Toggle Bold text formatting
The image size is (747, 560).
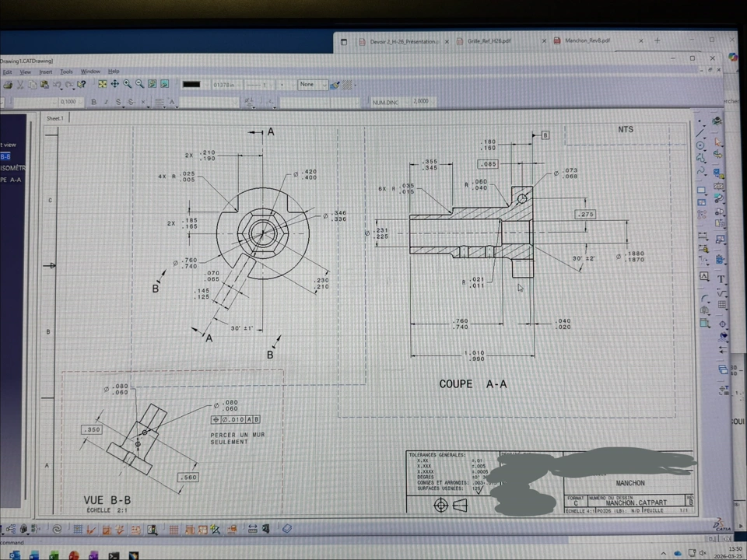94,102
